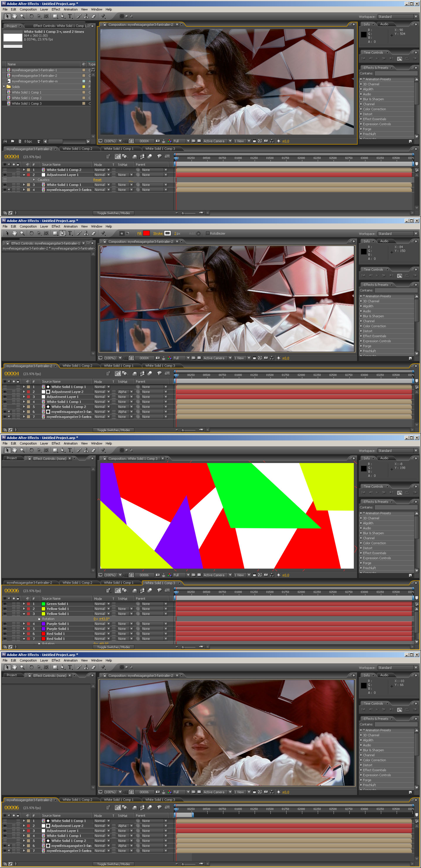
Task: Toggle transparency grid icon in colored-solids viewer
Action: pos(199,575)
